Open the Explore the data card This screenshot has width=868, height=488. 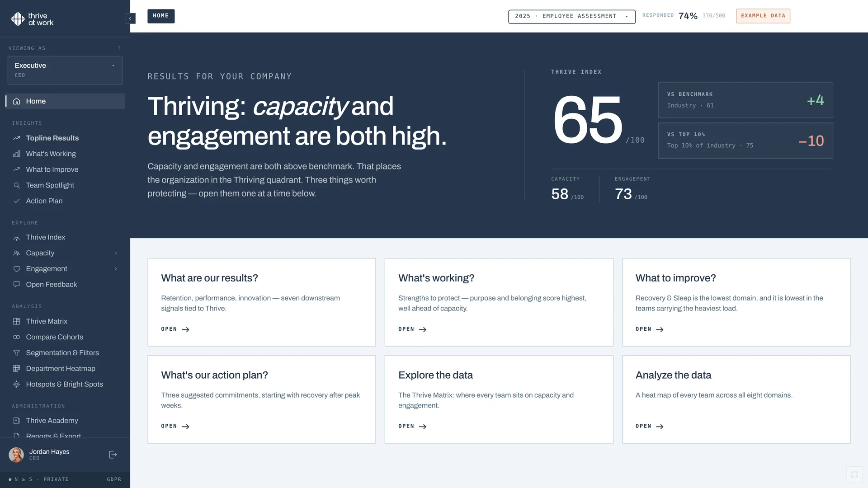point(499,399)
